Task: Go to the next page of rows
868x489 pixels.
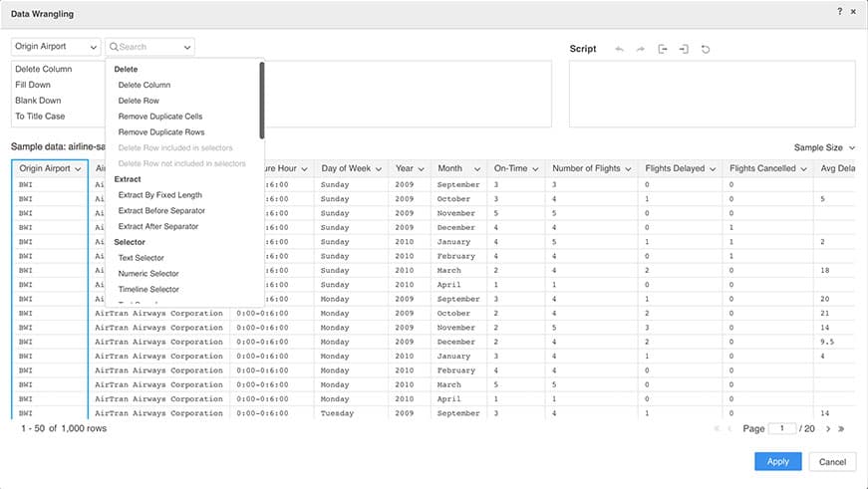Action: [x=827, y=428]
